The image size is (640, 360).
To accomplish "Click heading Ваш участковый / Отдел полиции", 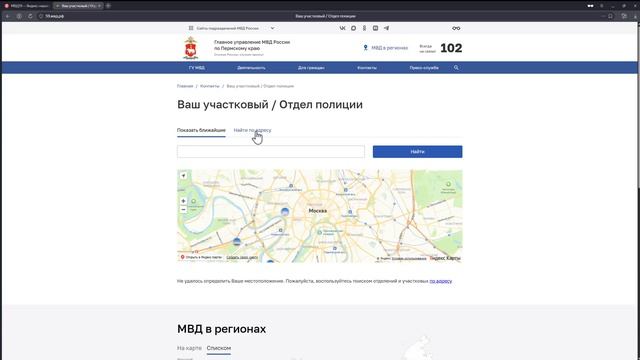I will coord(270,104).
